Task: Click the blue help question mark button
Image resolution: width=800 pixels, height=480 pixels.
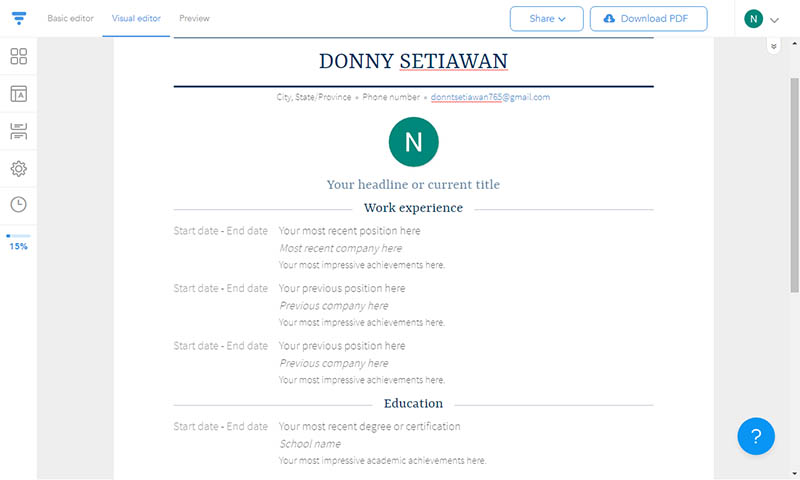Action: 756,436
